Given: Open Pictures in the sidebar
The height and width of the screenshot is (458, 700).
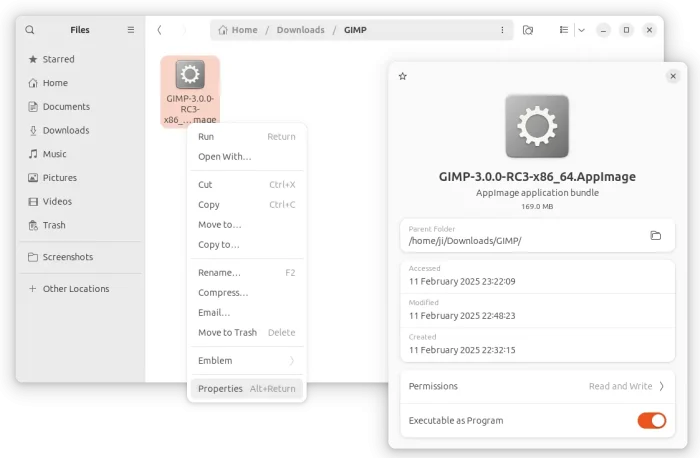Looking at the screenshot, I should click(x=79, y=177).
